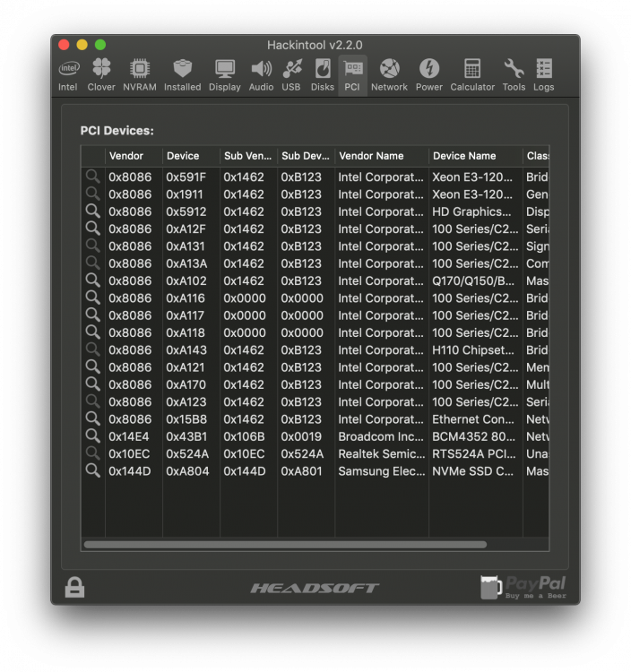Select device ID 0xA123 cell

coord(186,402)
